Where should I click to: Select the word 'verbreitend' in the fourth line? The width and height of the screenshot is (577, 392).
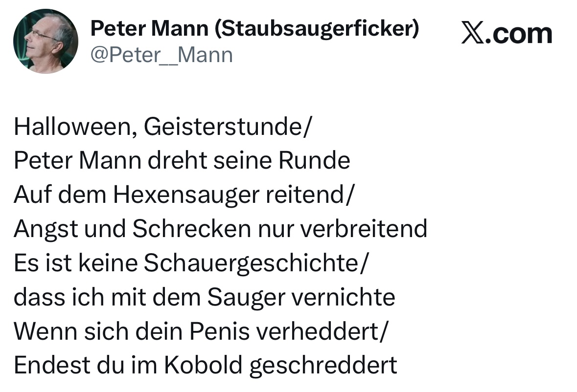tap(364, 229)
